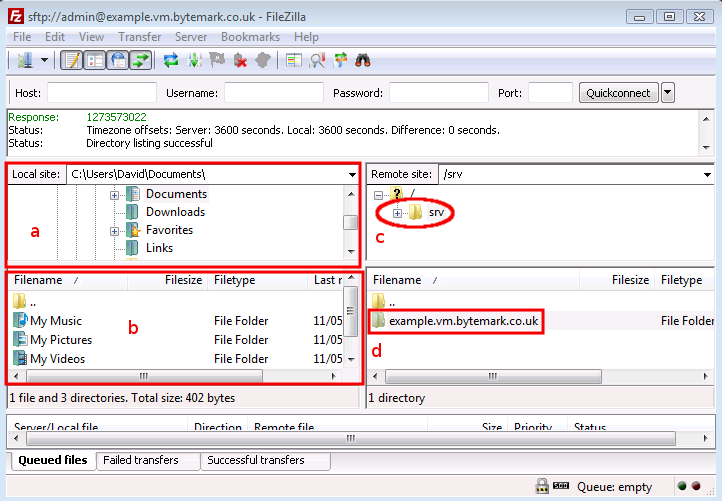Select example.vm.bytemark.co.uk remote folder
This screenshot has height=501, width=722.
pyautogui.click(x=463, y=320)
